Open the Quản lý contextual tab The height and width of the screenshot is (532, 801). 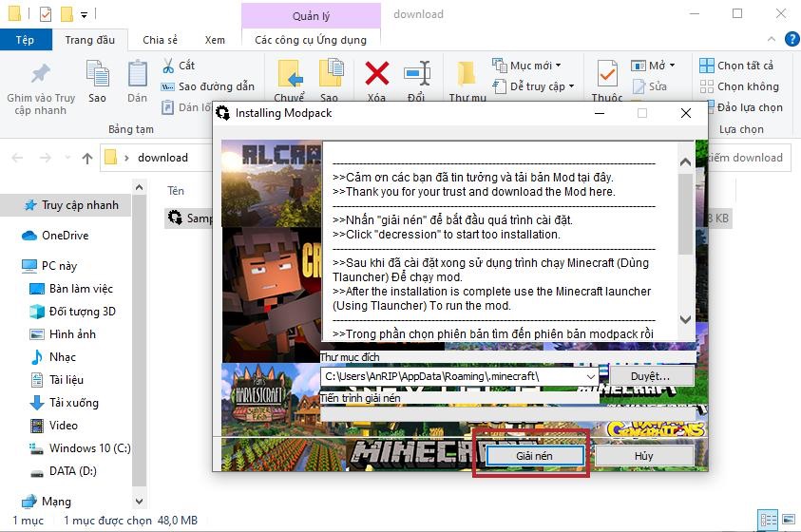click(311, 16)
